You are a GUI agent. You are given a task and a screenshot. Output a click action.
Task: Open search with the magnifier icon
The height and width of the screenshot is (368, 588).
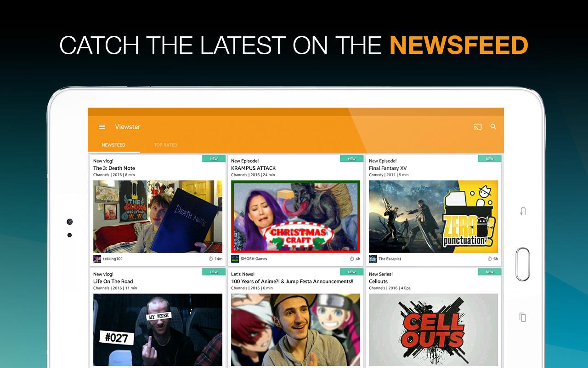click(x=493, y=126)
